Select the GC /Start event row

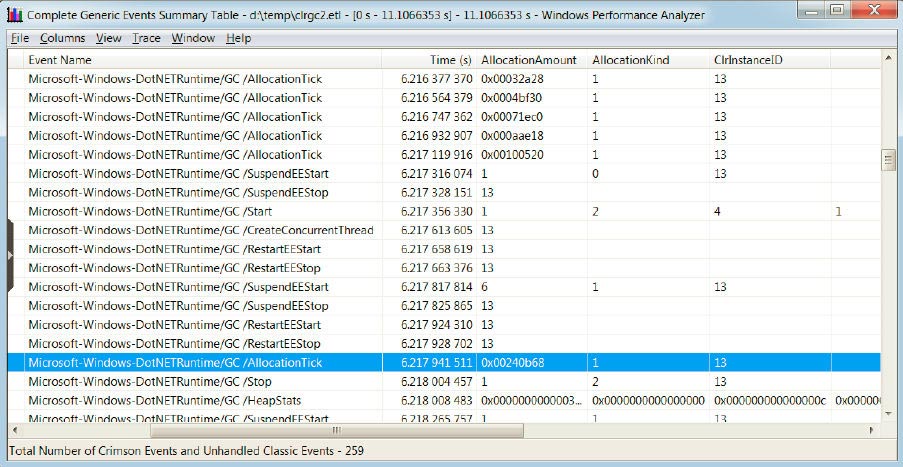pyautogui.click(x=443, y=211)
